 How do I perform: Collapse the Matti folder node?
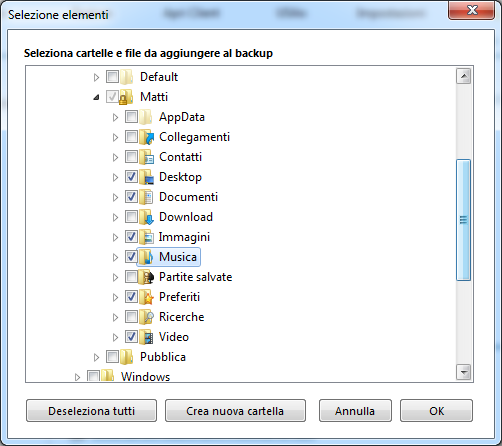point(96,97)
